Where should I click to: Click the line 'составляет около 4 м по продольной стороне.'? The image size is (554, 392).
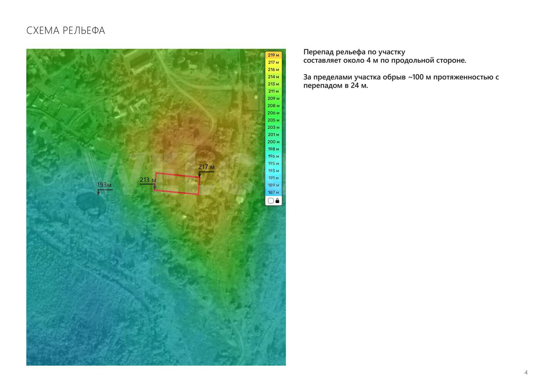point(385,60)
